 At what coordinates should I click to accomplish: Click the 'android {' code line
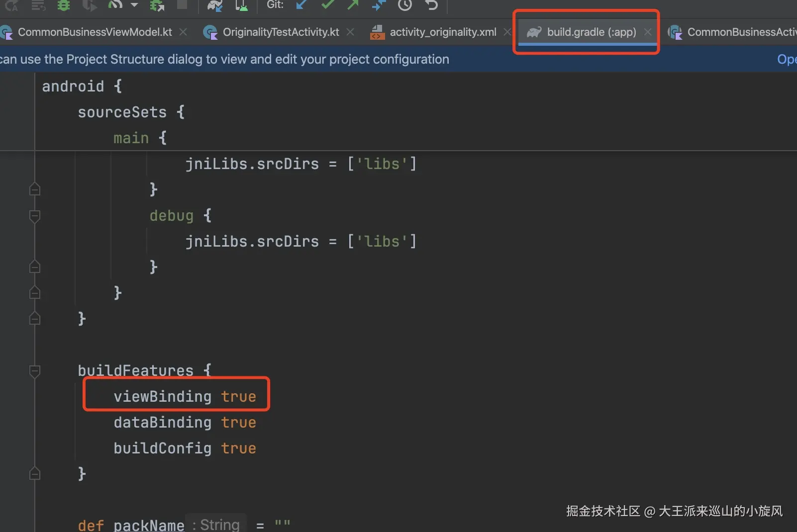[x=82, y=87]
